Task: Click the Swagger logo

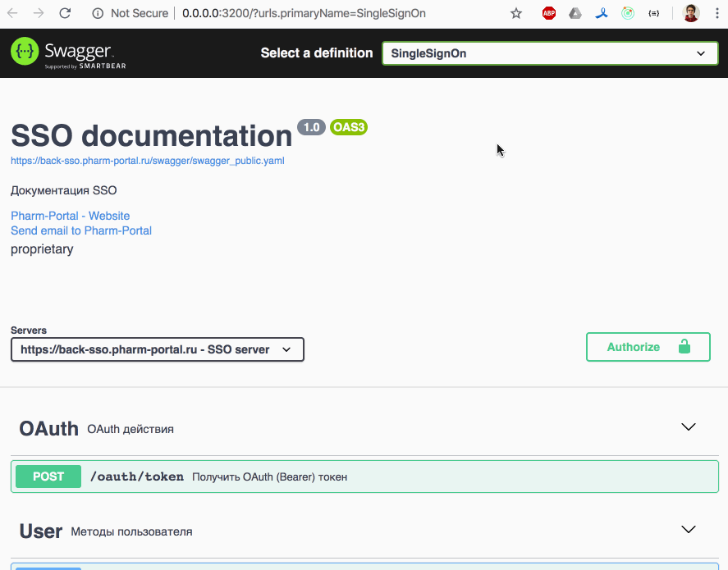Action: coord(68,52)
